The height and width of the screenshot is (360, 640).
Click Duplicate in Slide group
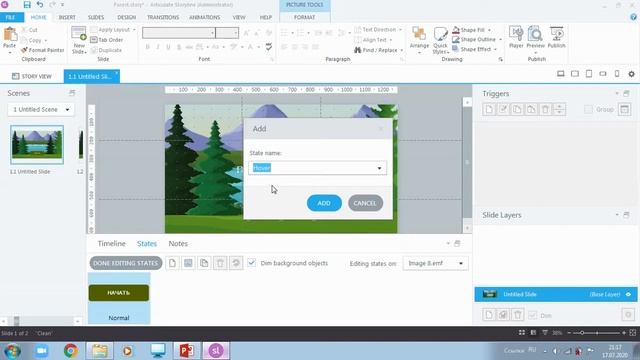[x=106, y=50]
